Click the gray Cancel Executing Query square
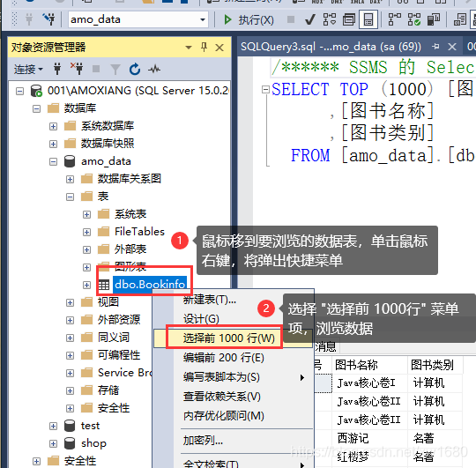476x468 pixels. coord(291,19)
